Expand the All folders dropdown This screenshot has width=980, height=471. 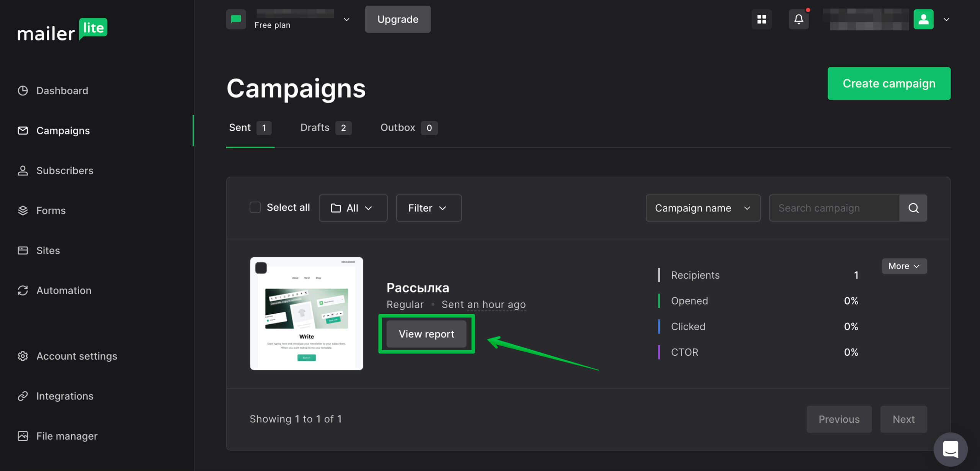coord(353,208)
